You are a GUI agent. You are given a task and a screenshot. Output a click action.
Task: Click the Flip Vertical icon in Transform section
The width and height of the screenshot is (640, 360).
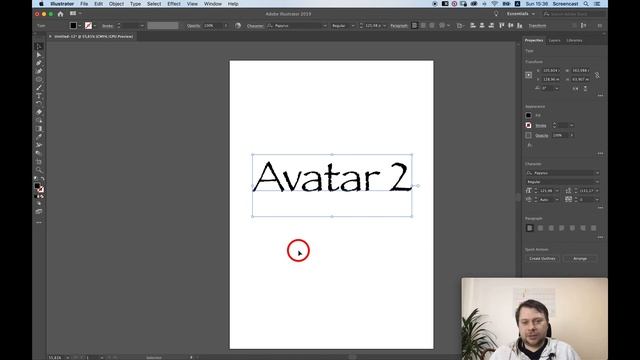585,88
